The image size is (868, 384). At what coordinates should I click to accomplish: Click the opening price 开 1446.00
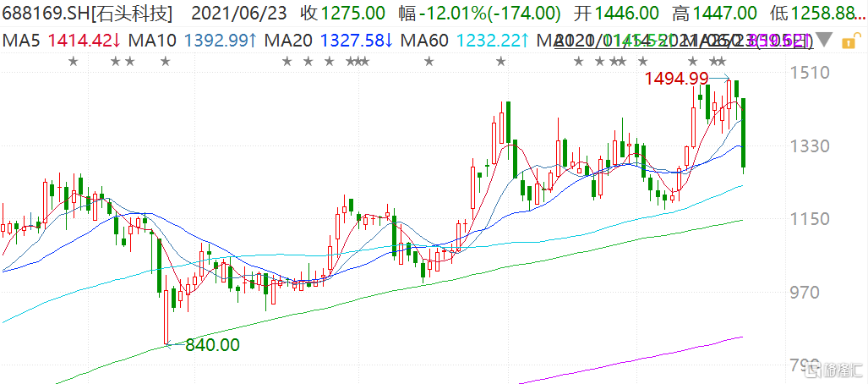tap(615, 12)
